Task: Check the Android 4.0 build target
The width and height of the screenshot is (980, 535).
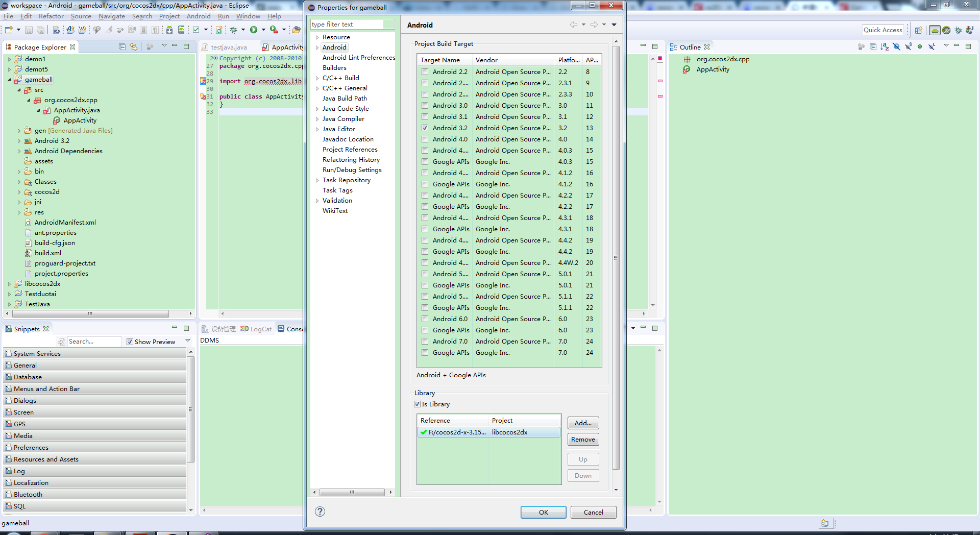Action: coord(425,139)
